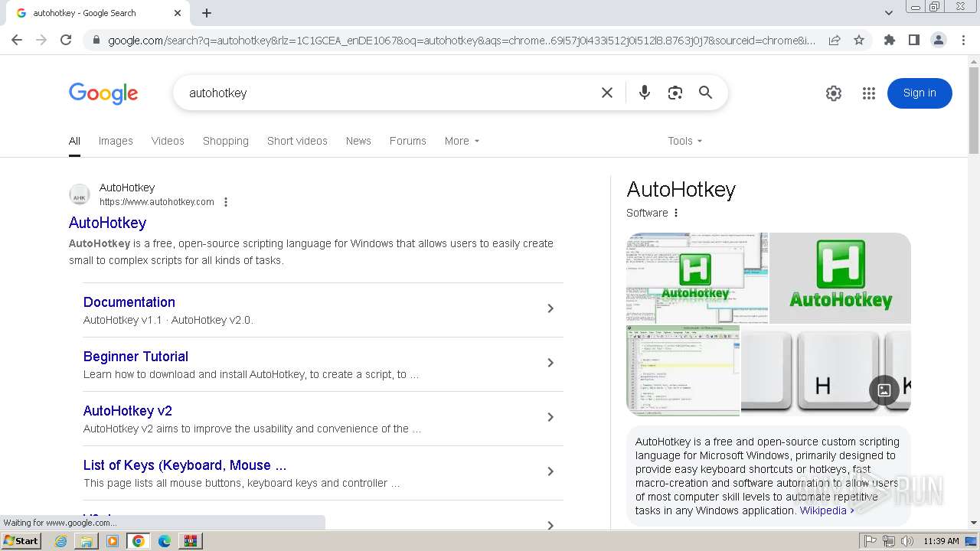Open the Documentation sitelink
Viewport: 980px width, 551px height.
(129, 302)
